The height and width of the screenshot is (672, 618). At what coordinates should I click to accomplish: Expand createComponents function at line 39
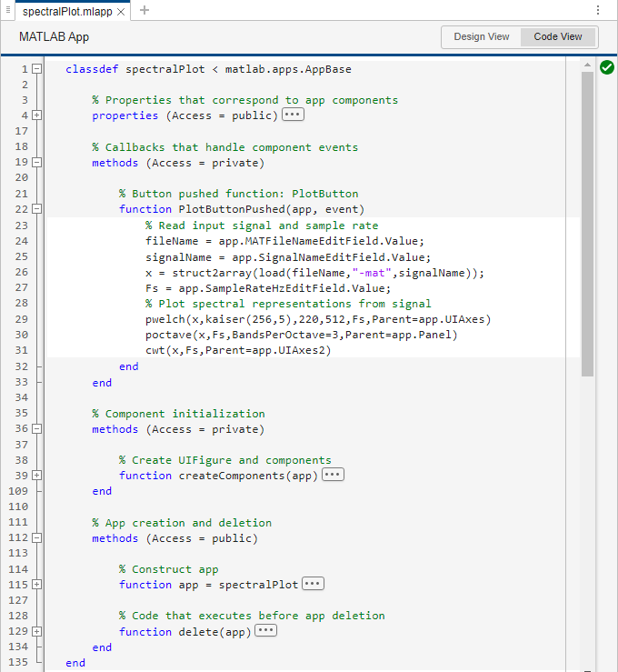click(37, 476)
